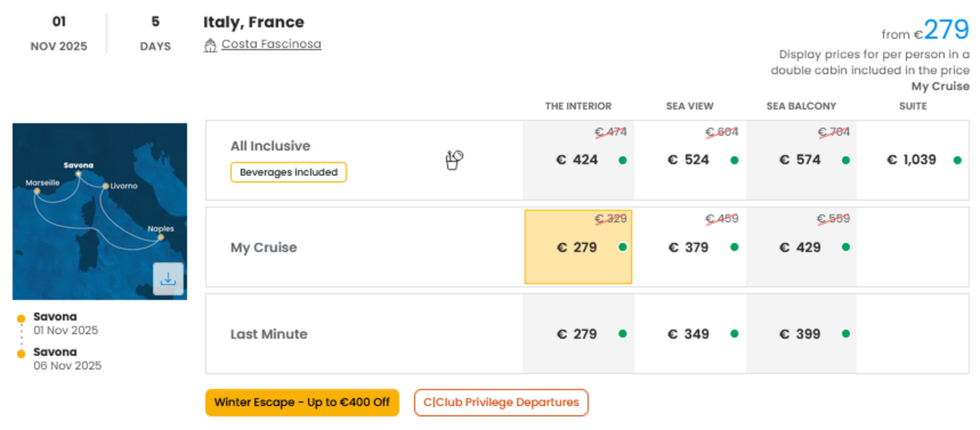Choose All Inclusive Sea Balcony € 574

coord(802,160)
